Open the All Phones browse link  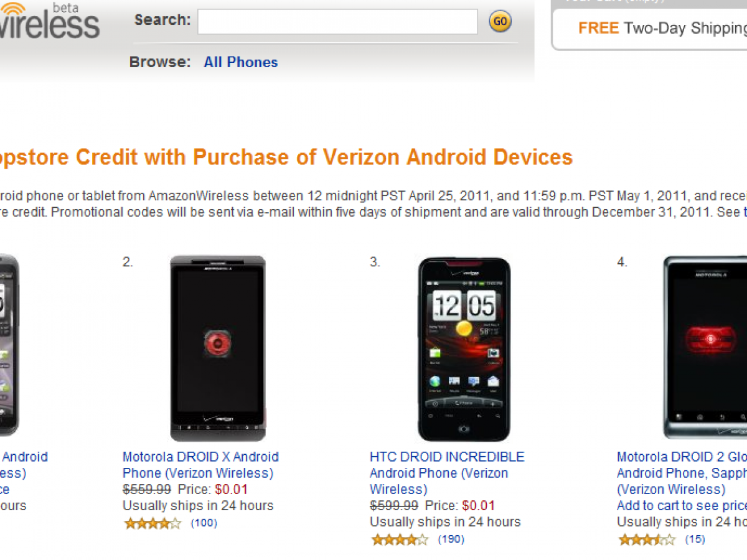(x=240, y=62)
